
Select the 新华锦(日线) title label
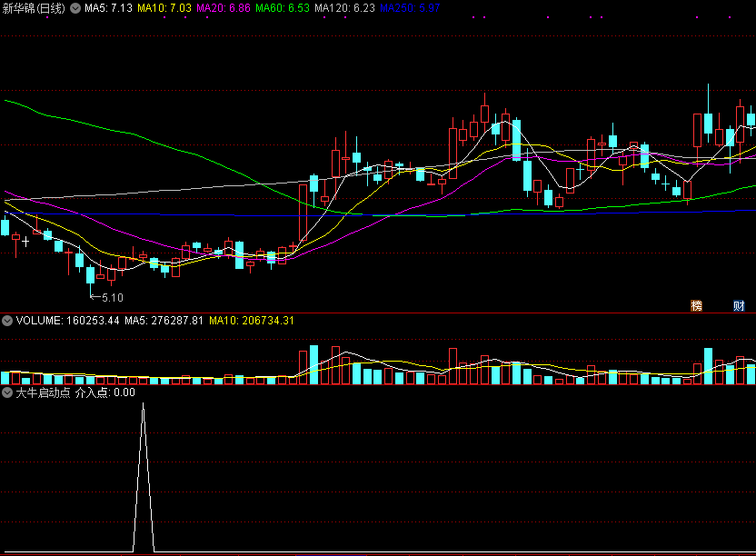coord(34,8)
